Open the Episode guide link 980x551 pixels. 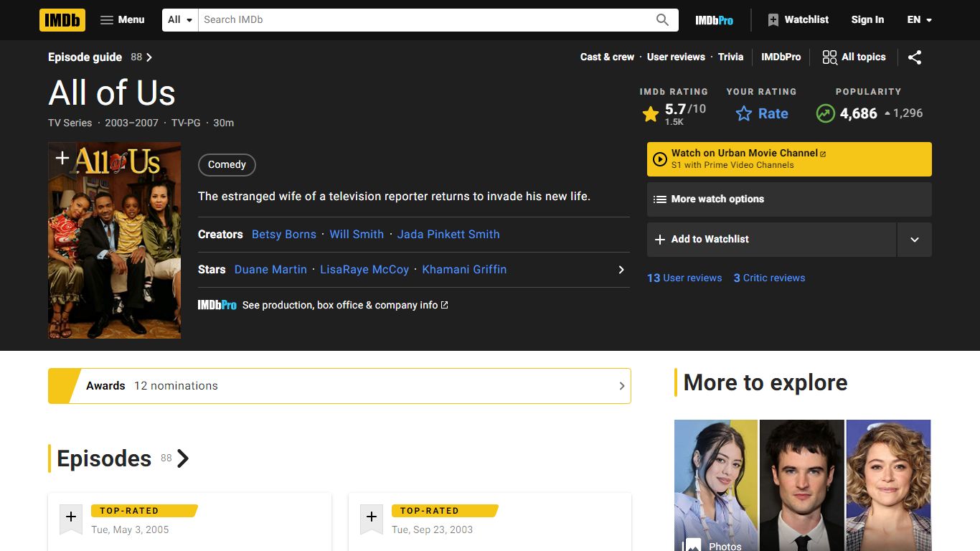85,57
